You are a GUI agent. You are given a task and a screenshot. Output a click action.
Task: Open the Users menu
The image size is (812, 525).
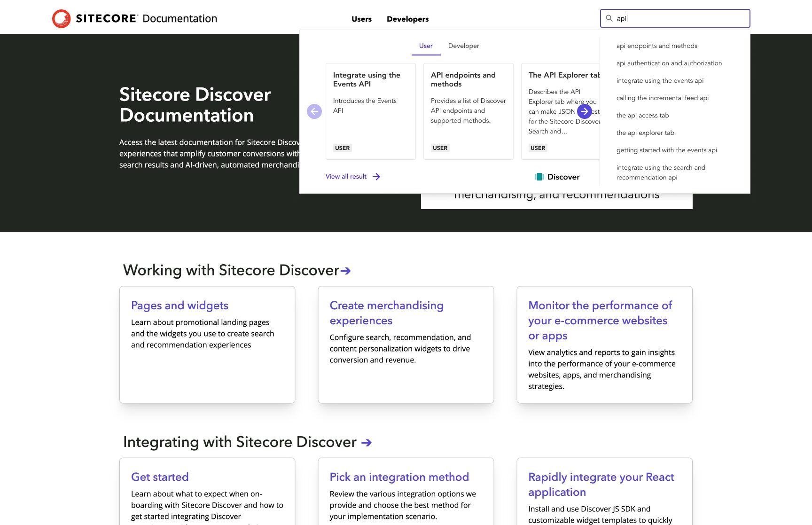point(361,19)
